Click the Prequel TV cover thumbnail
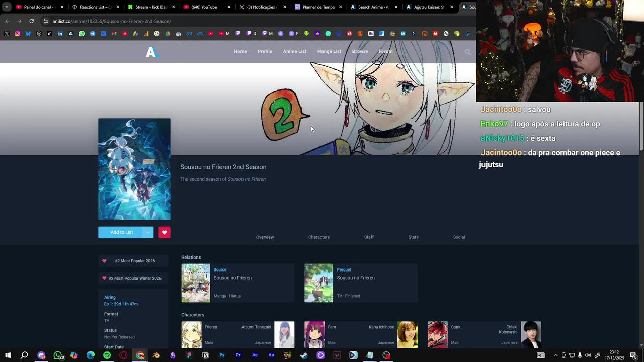644x362 pixels. point(318,283)
